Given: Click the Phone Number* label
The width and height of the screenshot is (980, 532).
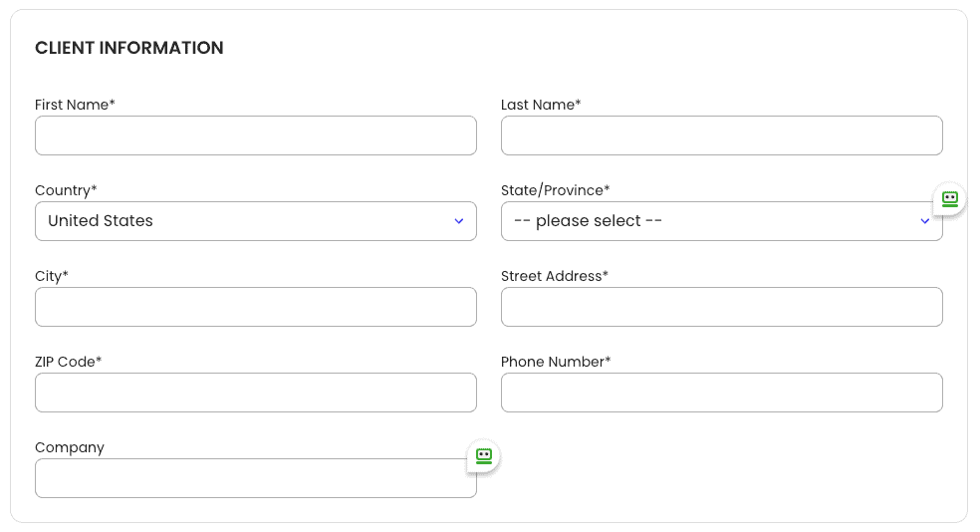Looking at the screenshot, I should coord(556,362).
